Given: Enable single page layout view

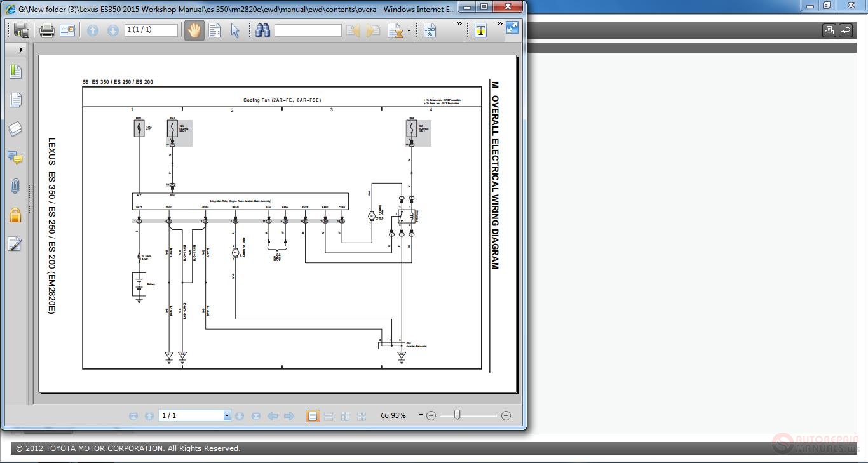Looking at the screenshot, I should pyautogui.click(x=312, y=416).
